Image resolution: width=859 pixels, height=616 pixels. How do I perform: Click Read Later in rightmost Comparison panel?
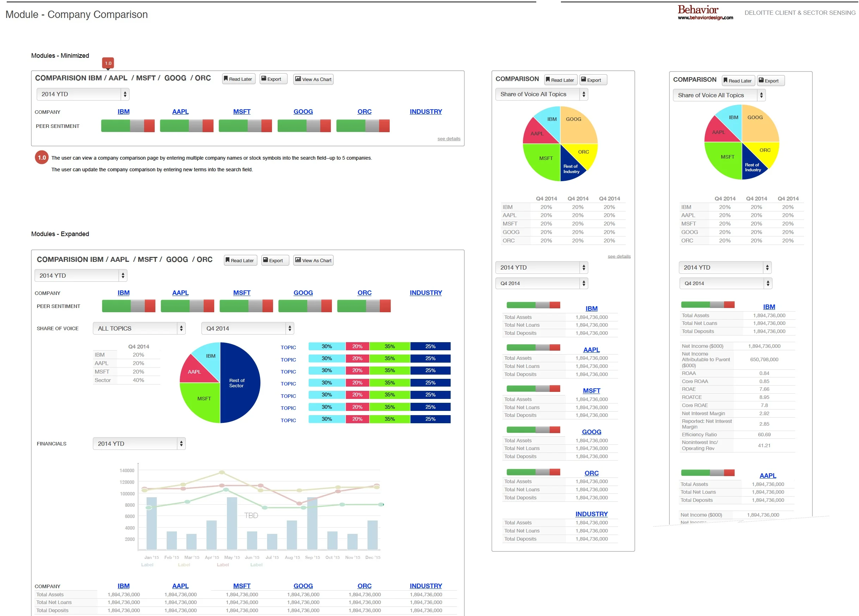click(x=739, y=81)
